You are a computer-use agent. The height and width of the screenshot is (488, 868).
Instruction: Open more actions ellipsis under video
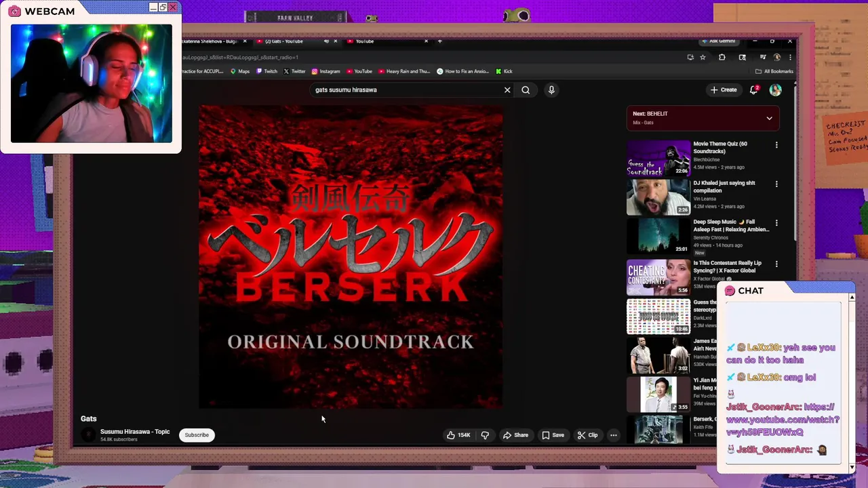[x=613, y=435]
